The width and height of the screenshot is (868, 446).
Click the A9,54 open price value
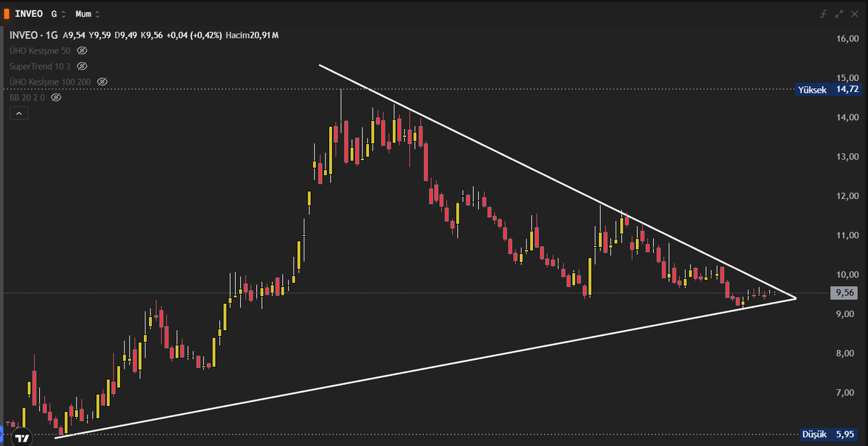tap(74, 35)
